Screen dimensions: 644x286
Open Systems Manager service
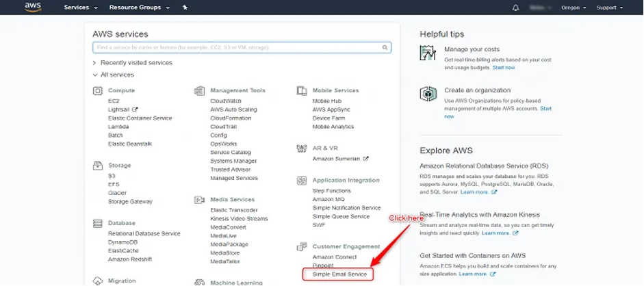coord(233,161)
